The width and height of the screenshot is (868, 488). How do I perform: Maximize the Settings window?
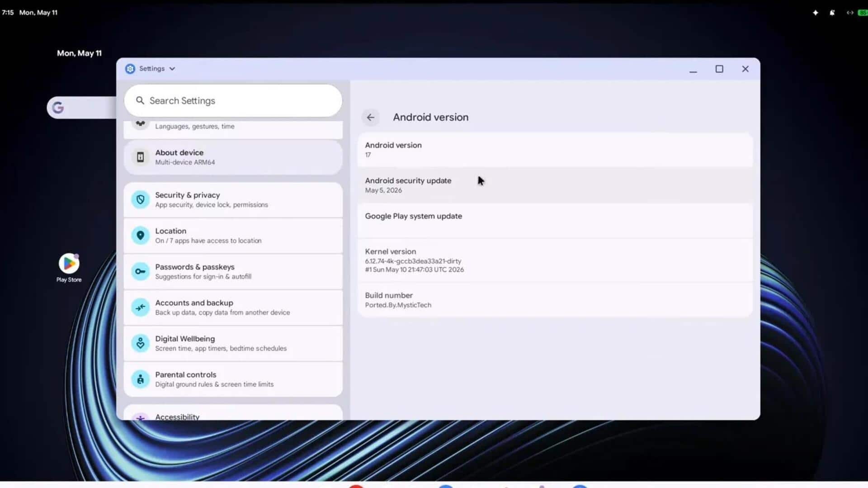(x=719, y=69)
